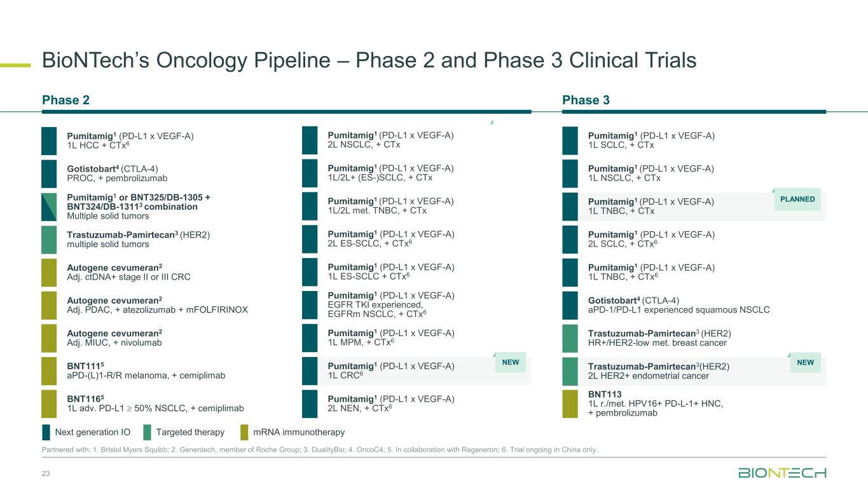The image size is (868, 488).
Task: Click the mRNA immunotherapy legend swatch
Action: click(244, 433)
